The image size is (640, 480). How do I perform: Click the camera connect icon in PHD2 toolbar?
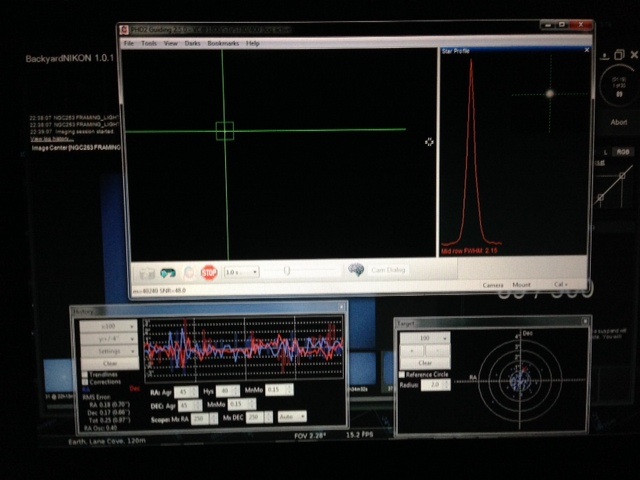147,272
